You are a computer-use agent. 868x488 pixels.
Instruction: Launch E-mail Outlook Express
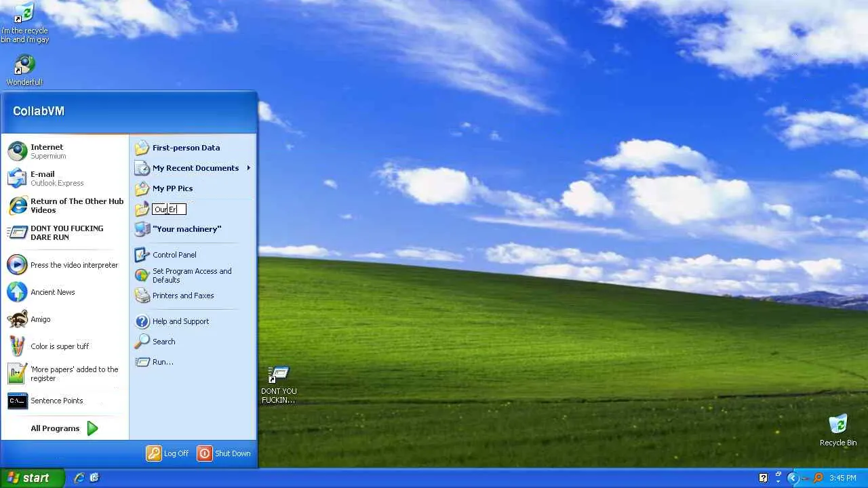pos(65,178)
